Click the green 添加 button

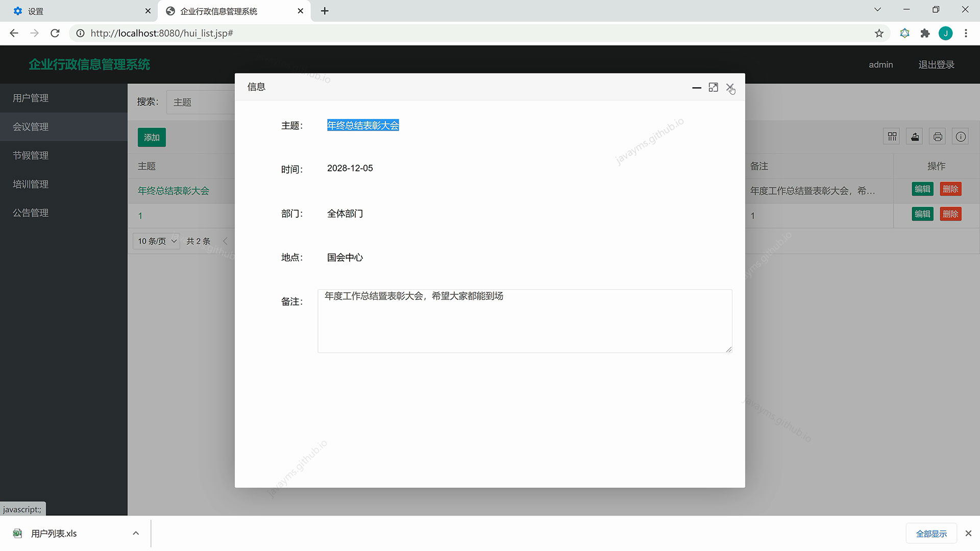152,138
